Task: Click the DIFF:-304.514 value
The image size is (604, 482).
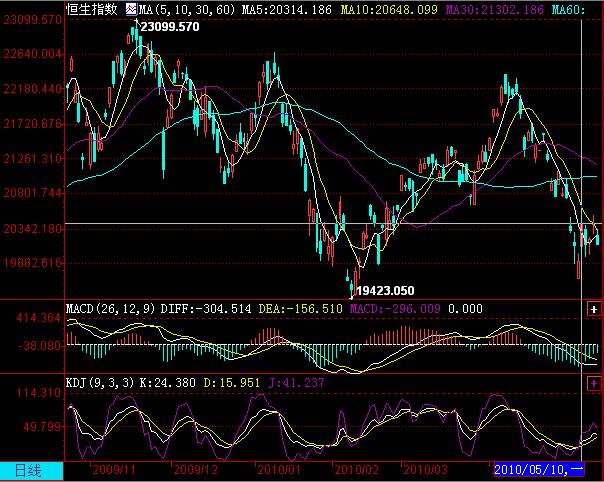Action: [x=206, y=309]
